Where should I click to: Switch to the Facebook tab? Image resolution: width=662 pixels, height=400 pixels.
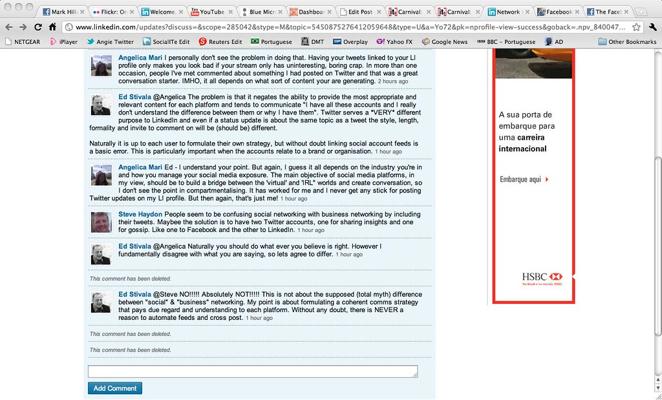tap(556, 10)
